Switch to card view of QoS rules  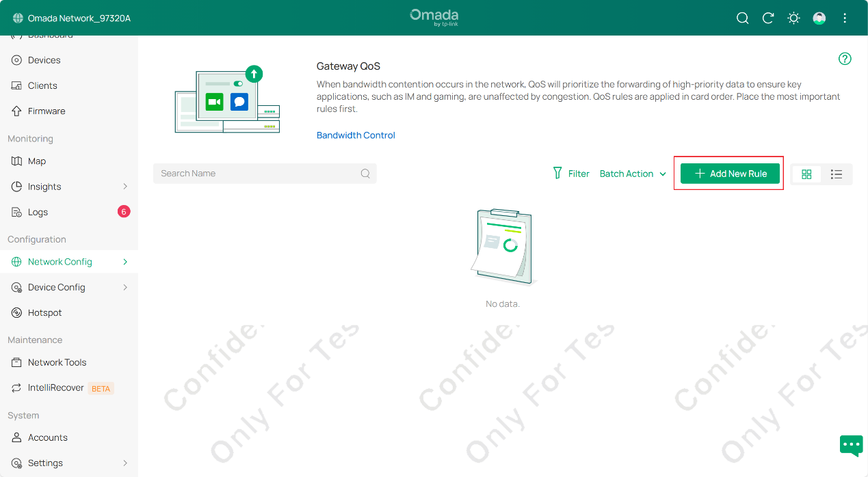806,174
